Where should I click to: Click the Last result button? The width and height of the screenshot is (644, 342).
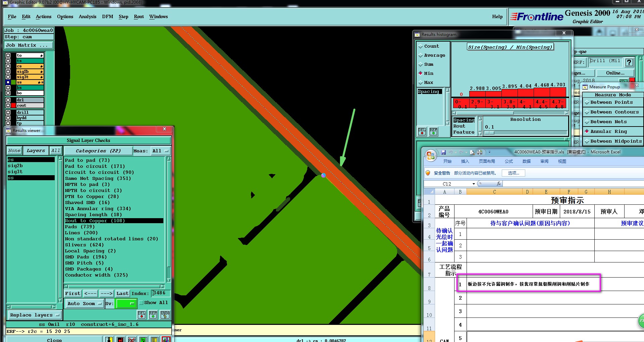tap(122, 294)
